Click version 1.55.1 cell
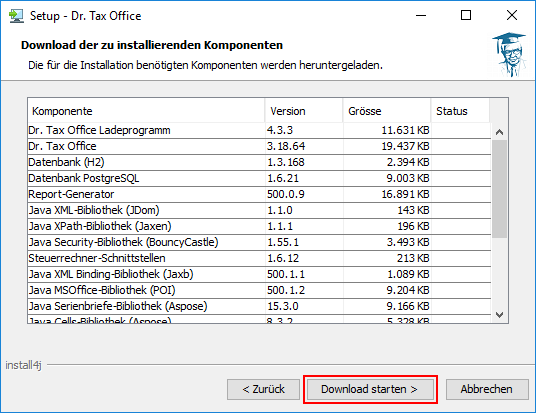The height and width of the screenshot is (413, 536). [x=304, y=242]
